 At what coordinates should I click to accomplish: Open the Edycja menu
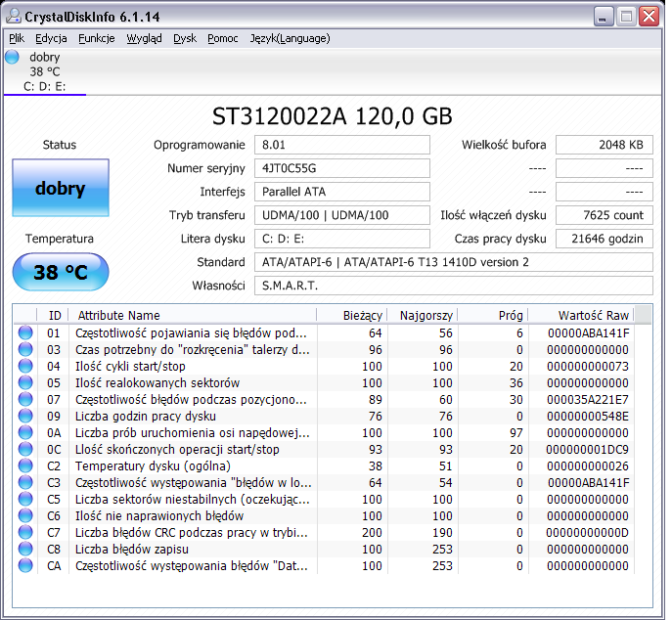click(x=51, y=38)
